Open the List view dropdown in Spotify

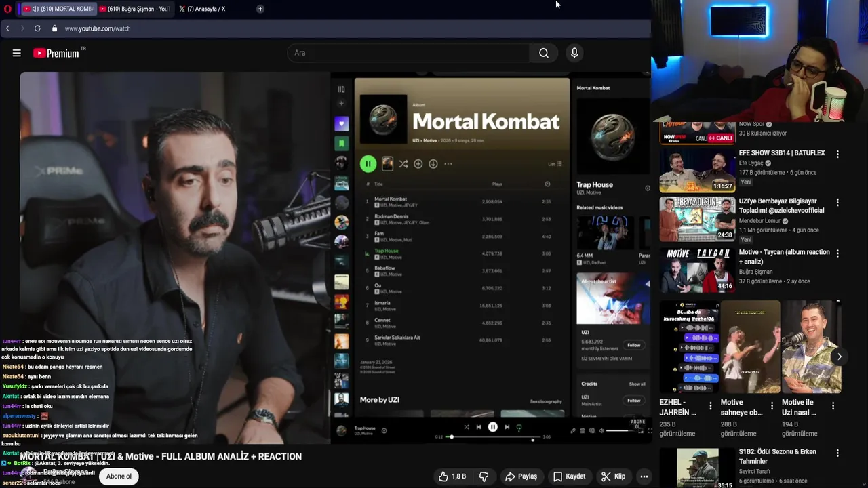click(x=555, y=164)
